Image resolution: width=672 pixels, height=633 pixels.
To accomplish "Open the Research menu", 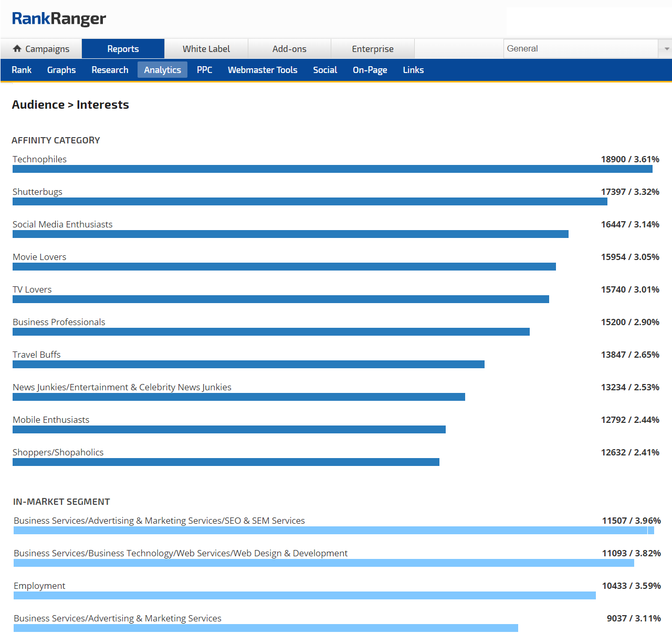I will coord(110,70).
